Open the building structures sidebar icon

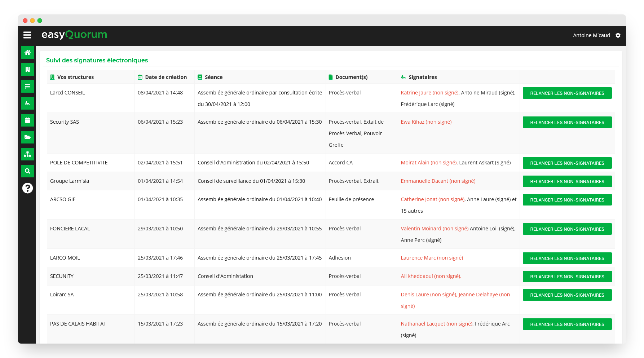click(27, 70)
